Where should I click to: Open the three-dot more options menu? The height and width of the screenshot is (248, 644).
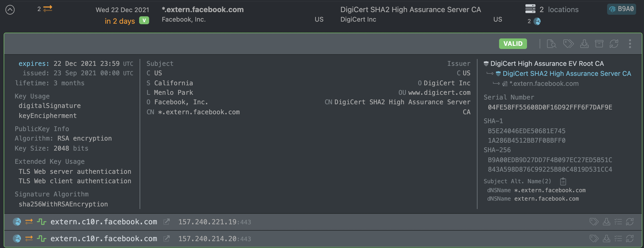click(x=630, y=44)
